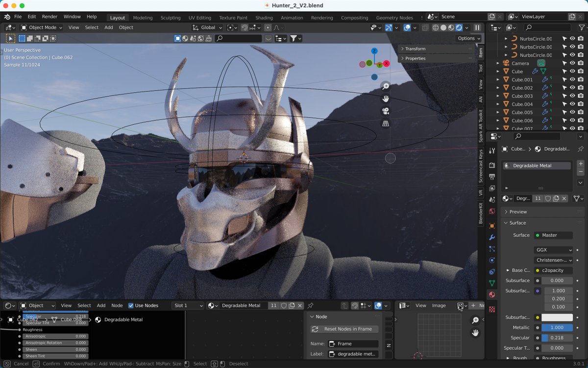Expand the material Preview panel
Viewport: 588px width, 368px height.
click(543, 211)
